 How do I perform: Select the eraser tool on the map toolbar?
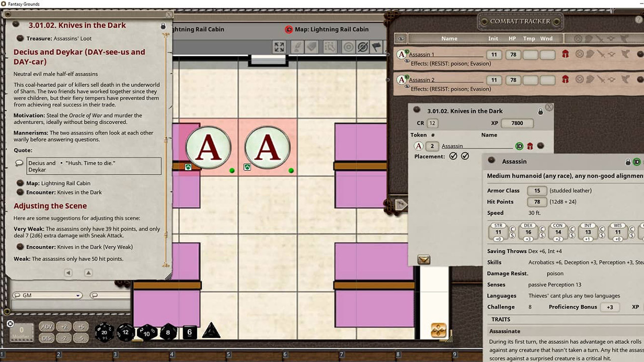click(x=311, y=47)
